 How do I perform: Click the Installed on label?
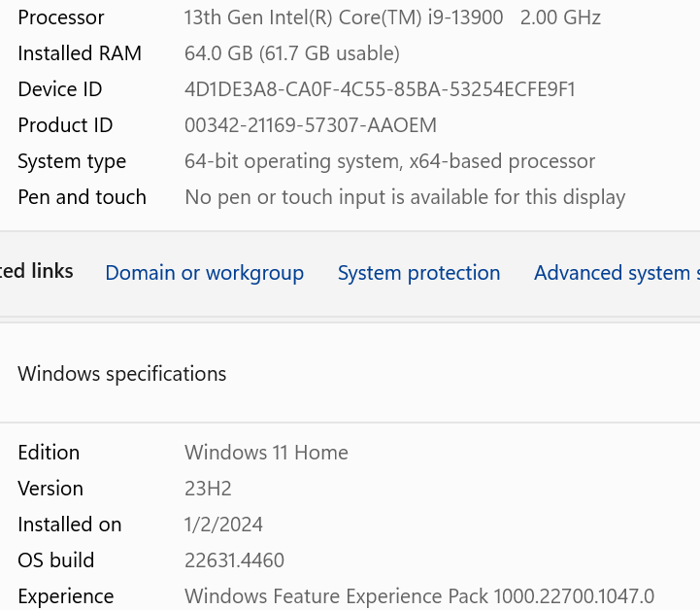coord(70,525)
